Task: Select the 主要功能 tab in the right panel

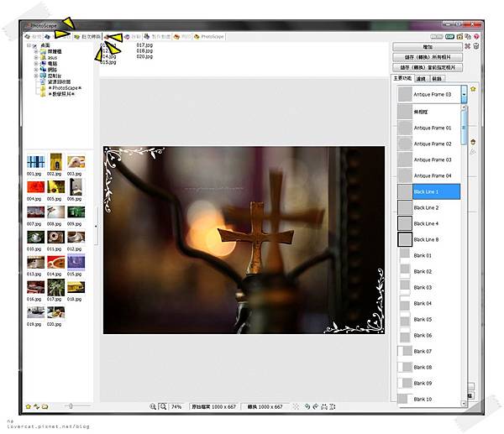Action: [x=402, y=78]
